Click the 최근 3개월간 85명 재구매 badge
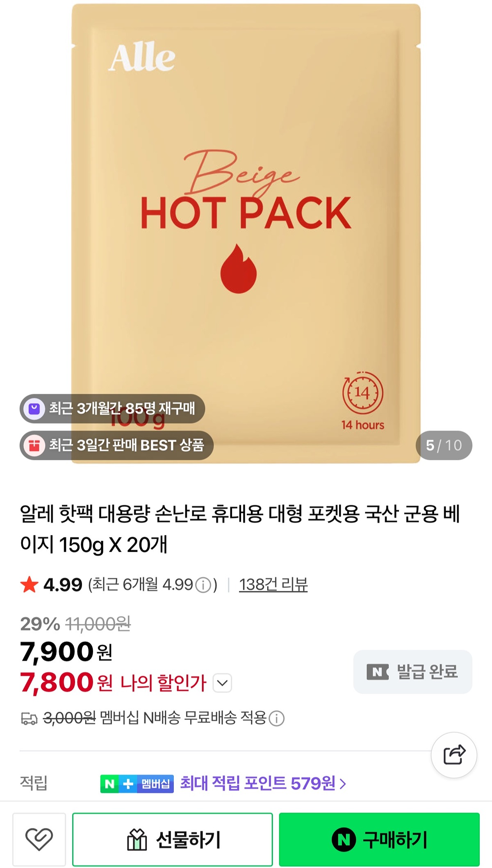Viewport: 492px width, 868px height. (112, 409)
